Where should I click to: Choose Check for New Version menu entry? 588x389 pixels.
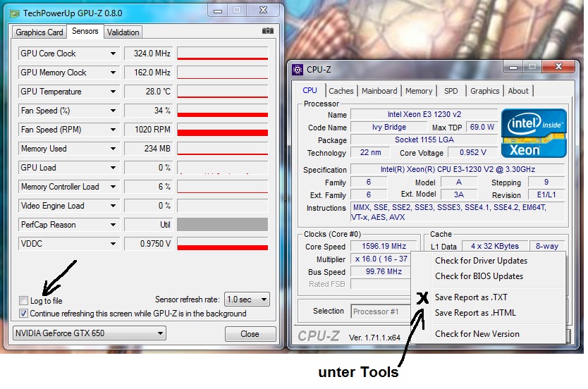(x=477, y=334)
